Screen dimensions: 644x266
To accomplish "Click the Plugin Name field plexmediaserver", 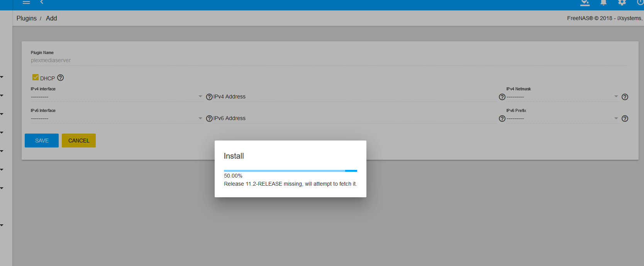I will pos(330,60).
